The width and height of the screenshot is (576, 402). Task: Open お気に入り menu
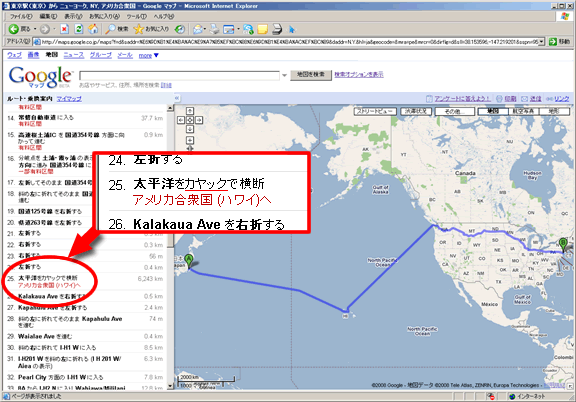104,17
